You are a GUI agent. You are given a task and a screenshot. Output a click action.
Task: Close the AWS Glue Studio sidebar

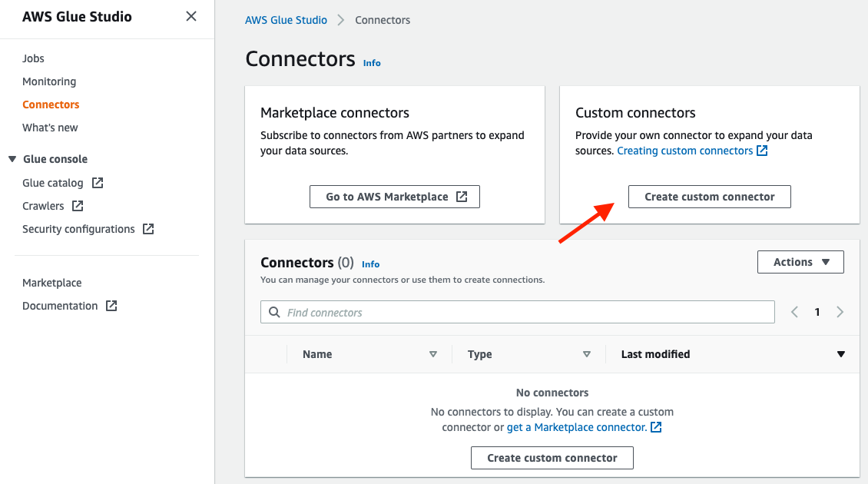pyautogui.click(x=190, y=15)
